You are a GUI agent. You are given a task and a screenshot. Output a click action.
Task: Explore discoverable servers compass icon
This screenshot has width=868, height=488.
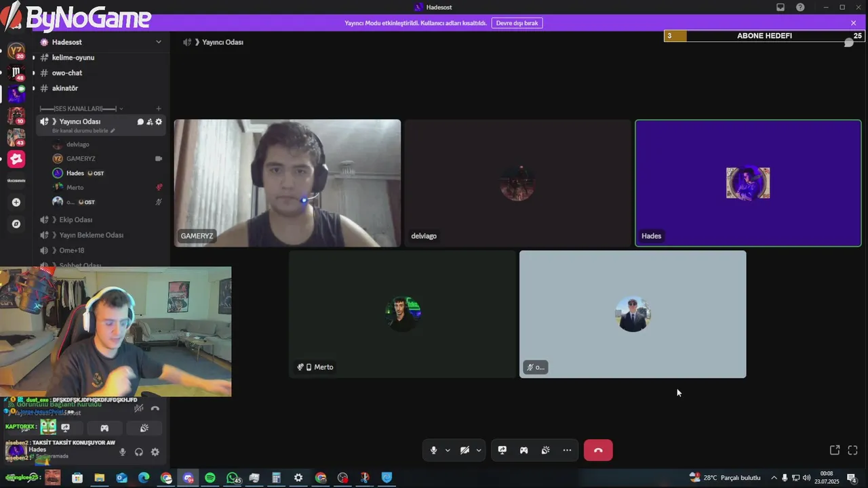point(16,224)
